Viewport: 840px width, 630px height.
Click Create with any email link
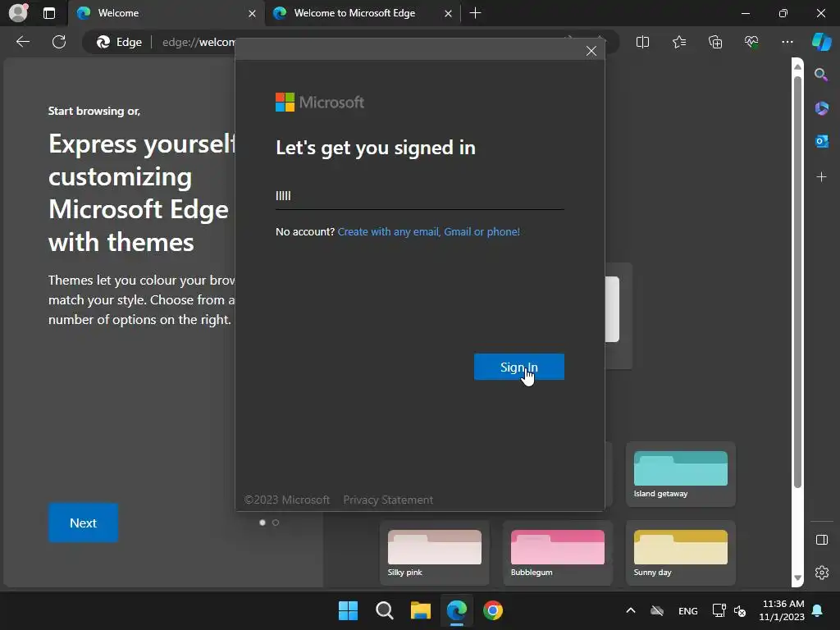click(428, 232)
